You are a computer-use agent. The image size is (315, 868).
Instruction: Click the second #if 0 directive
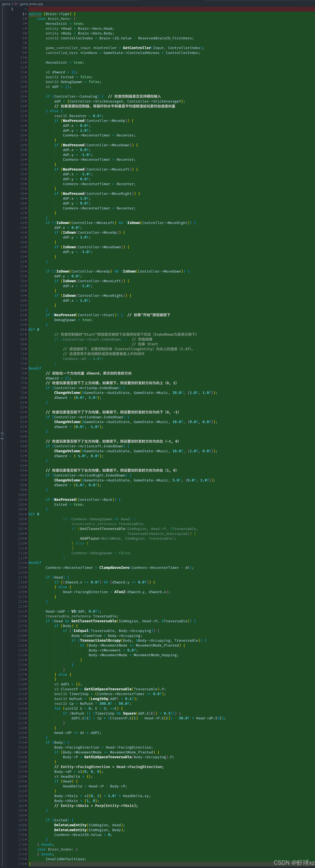pos(34,514)
